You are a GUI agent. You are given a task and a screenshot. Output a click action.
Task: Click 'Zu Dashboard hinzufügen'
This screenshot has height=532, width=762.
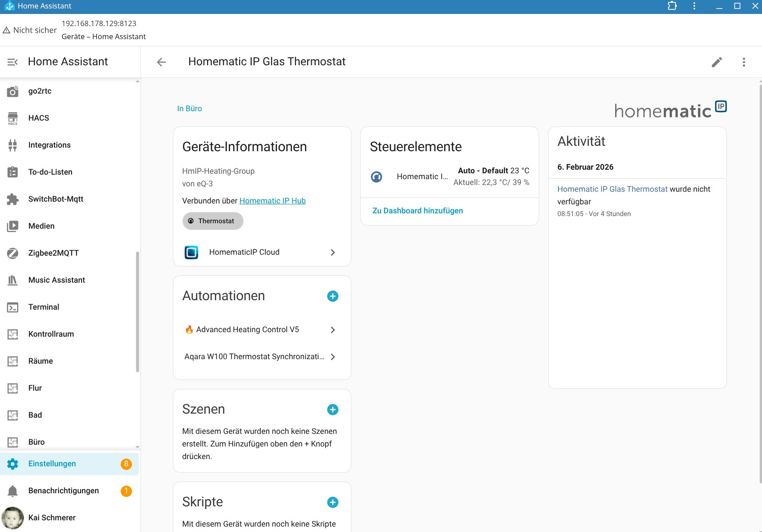[x=417, y=211]
